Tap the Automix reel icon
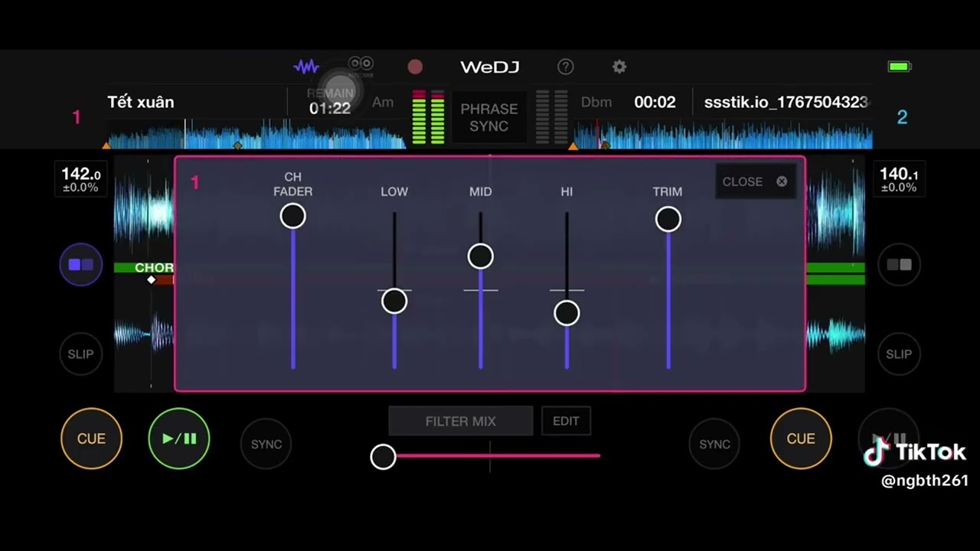This screenshot has height=551, width=980. [x=361, y=66]
